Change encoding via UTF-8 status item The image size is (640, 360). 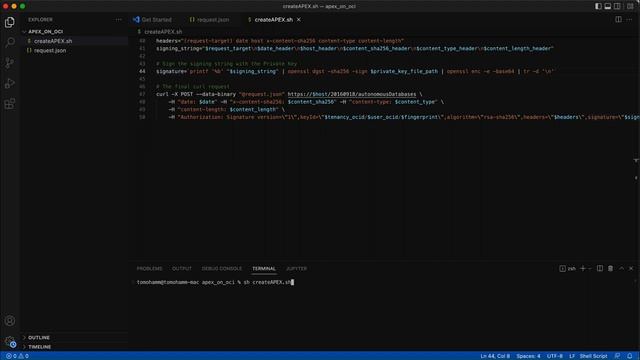coord(555,356)
